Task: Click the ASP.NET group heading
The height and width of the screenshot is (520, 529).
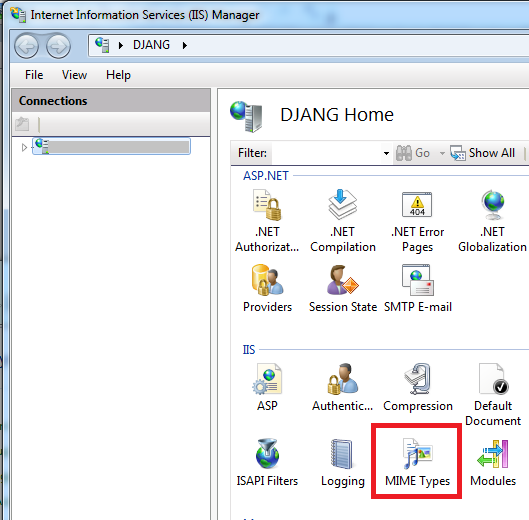Action: tap(266, 176)
